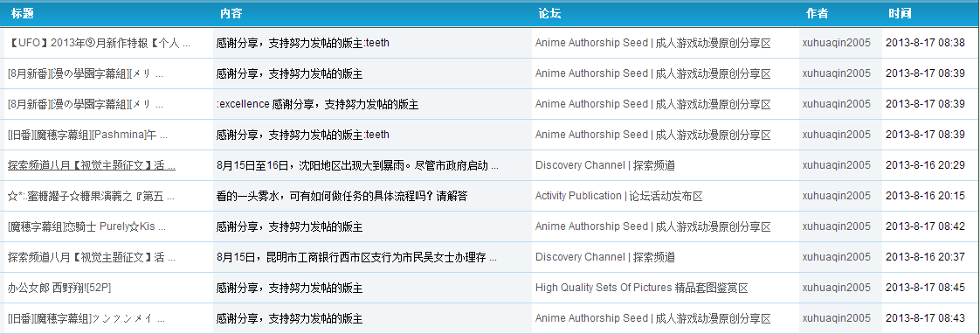Open the :excellence 感谢分享 reply content
The image size is (980, 334).
point(318,104)
